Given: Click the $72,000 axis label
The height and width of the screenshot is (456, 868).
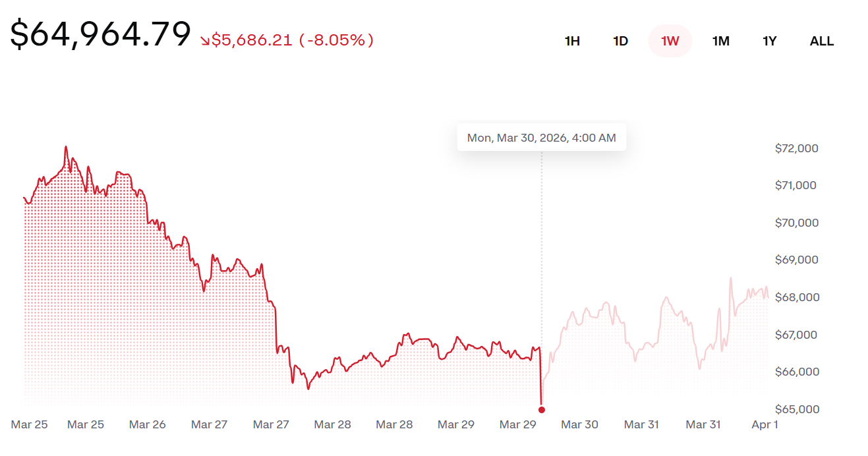Looking at the screenshot, I should (796, 148).
